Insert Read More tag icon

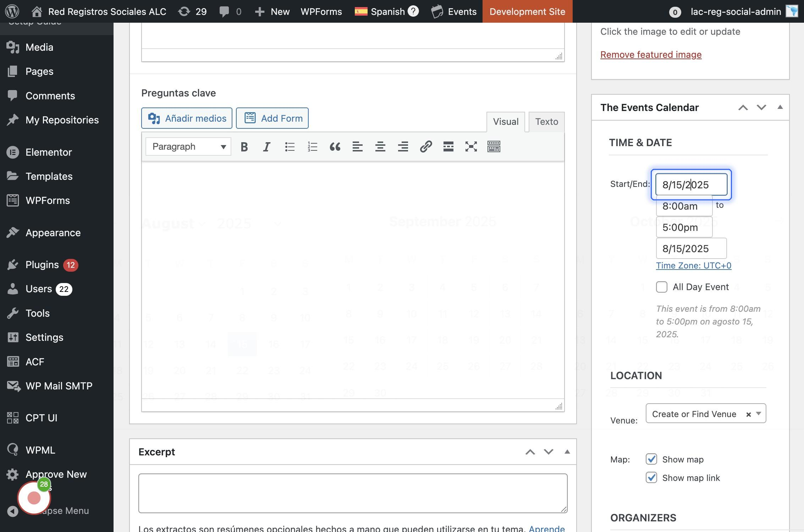(x=448, y=146)
